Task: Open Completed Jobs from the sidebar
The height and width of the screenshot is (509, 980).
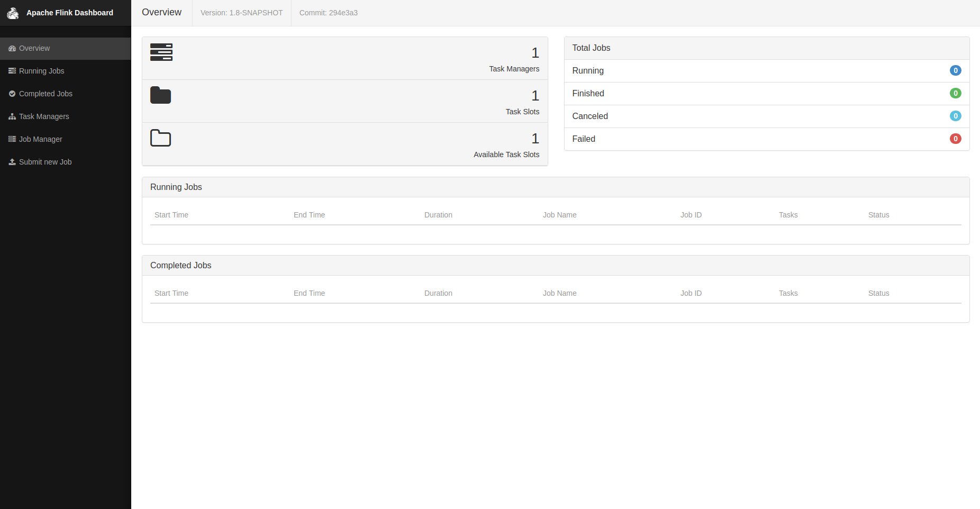Action: (66, 94)
